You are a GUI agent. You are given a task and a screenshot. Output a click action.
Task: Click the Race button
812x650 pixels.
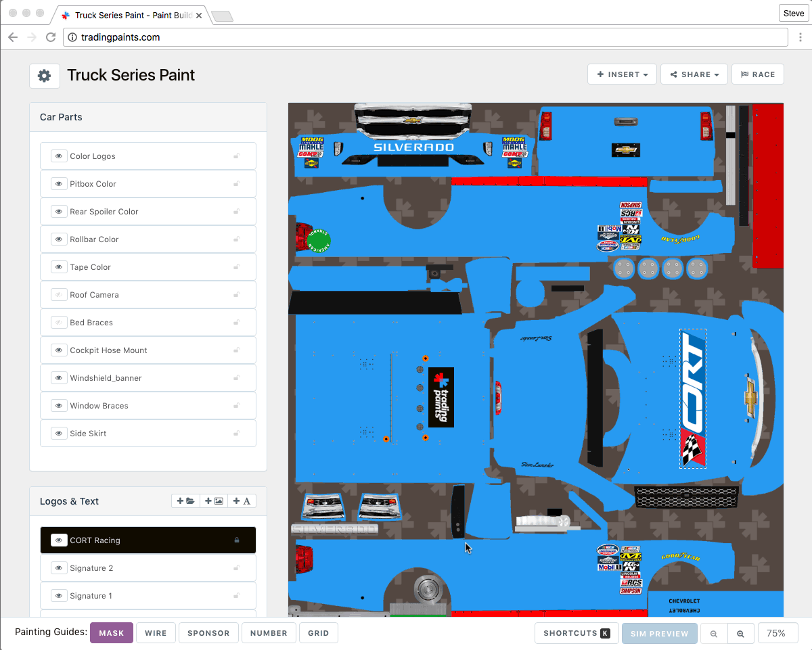(758, 74)
